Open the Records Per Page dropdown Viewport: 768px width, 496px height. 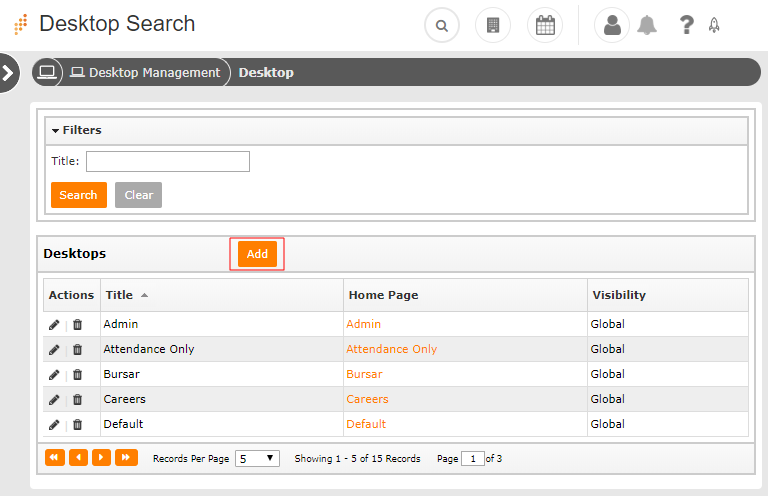click(x=257, y=459)
